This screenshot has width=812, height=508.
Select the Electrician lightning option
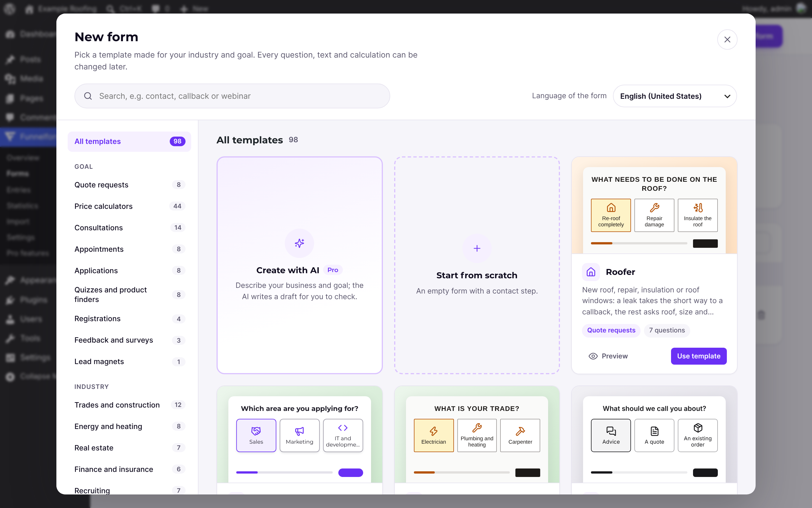434,435
